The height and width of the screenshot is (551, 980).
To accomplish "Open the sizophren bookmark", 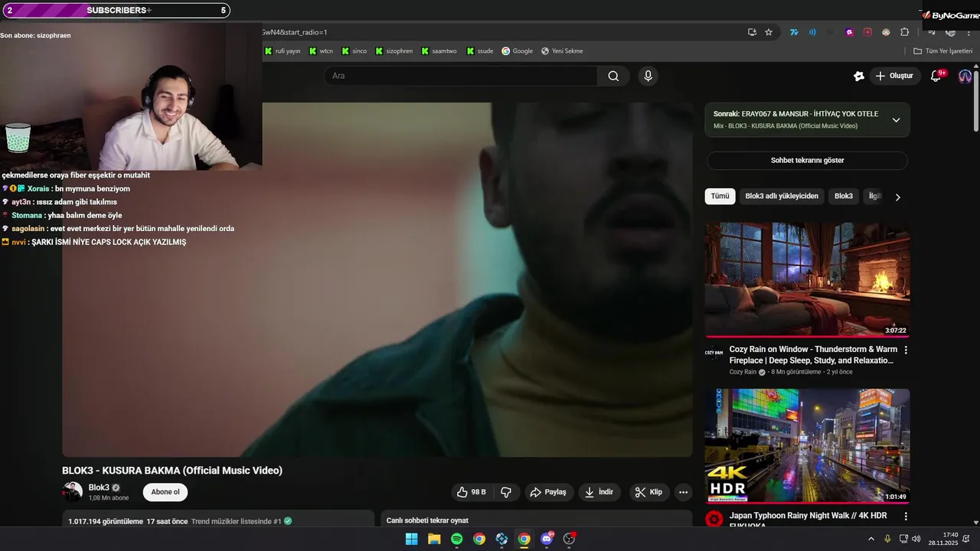I will point(394,51).
